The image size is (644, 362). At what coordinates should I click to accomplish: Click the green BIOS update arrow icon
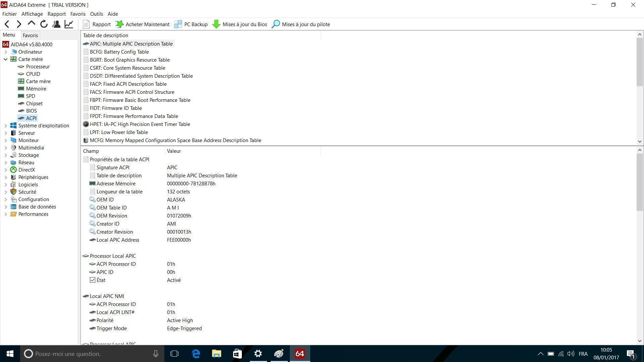[x=216, y=24]
